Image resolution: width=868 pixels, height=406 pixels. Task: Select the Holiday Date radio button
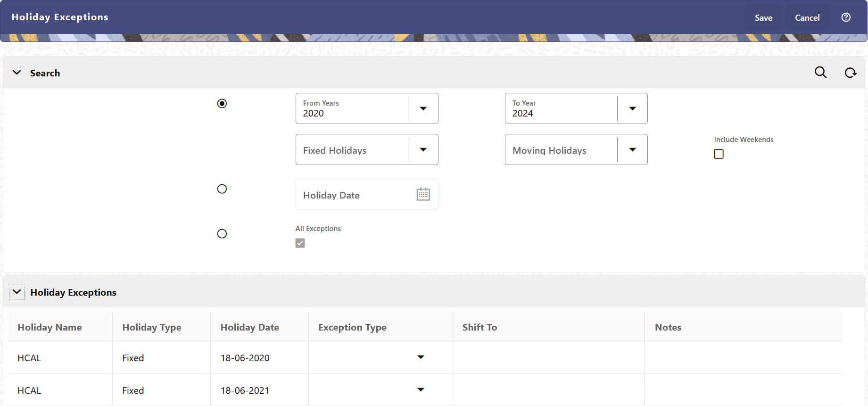point(222,189)
